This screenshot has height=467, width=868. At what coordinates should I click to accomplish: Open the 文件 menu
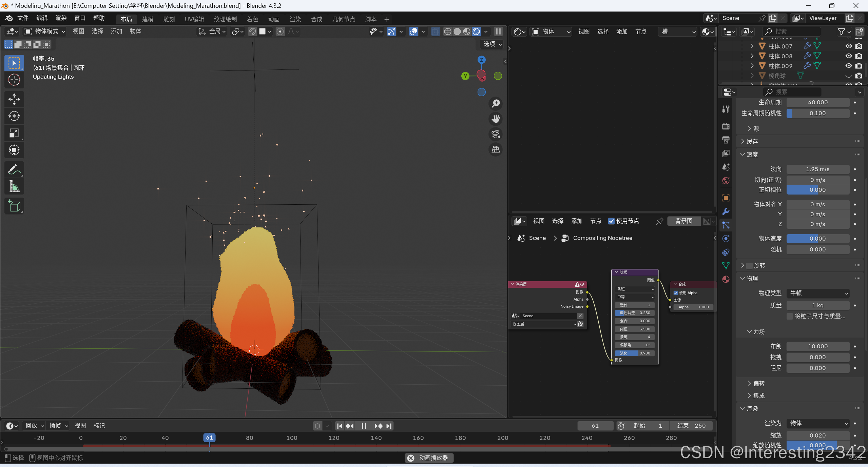23,18
